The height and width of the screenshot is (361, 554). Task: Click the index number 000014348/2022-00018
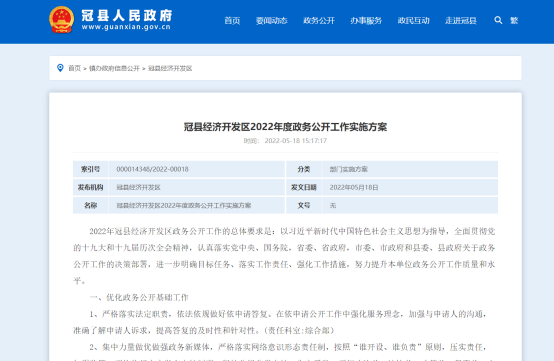point(152,169)
